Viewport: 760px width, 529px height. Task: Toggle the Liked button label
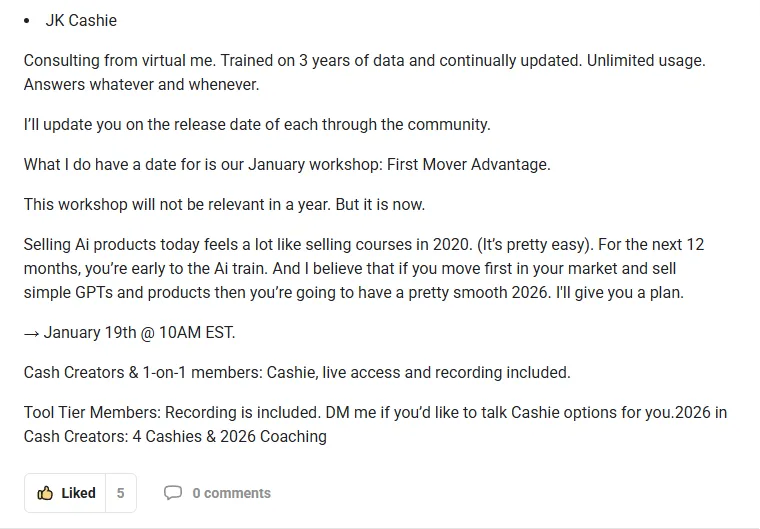[78, 493]
